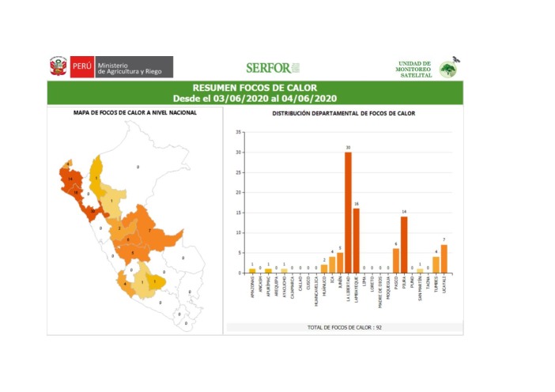
Task: Click the Unidad de Monitoreo Satelital text
Action: pyautogui.click(x=414, y=69)
